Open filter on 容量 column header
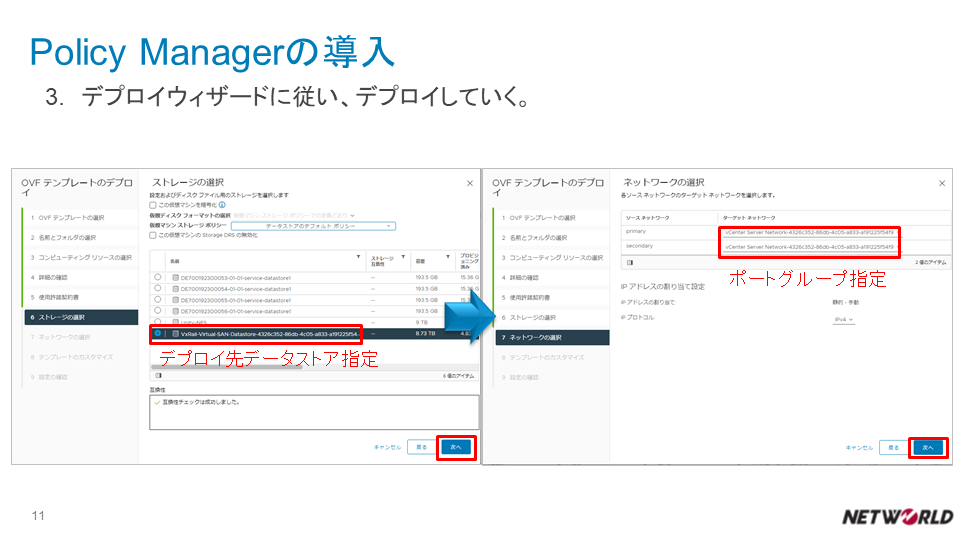The image size is (960, 540). click(x=448, y=257)
